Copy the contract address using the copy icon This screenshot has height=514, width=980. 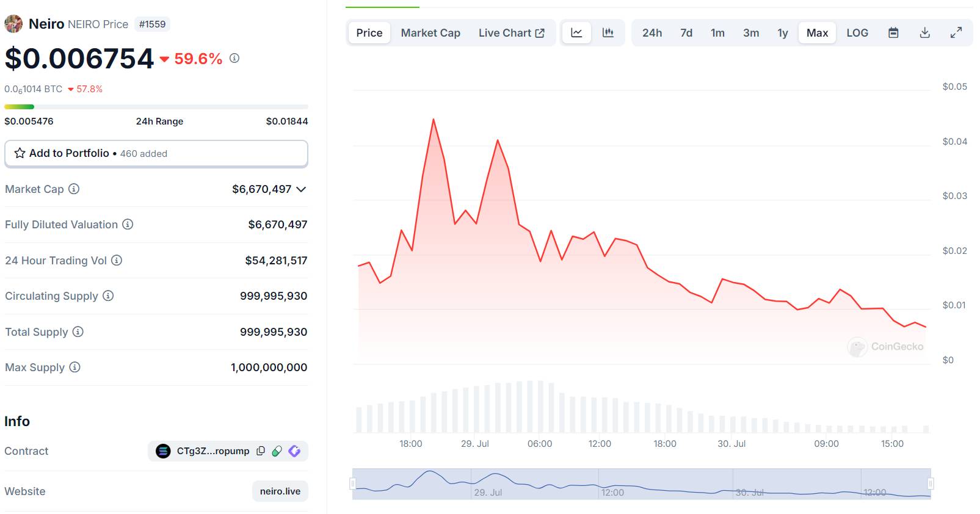[261, 451]
